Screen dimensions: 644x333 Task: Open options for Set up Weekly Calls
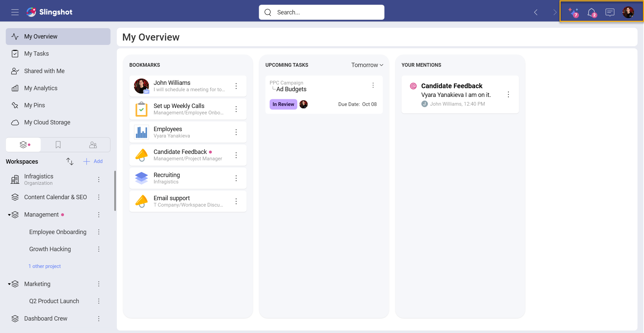236,109
